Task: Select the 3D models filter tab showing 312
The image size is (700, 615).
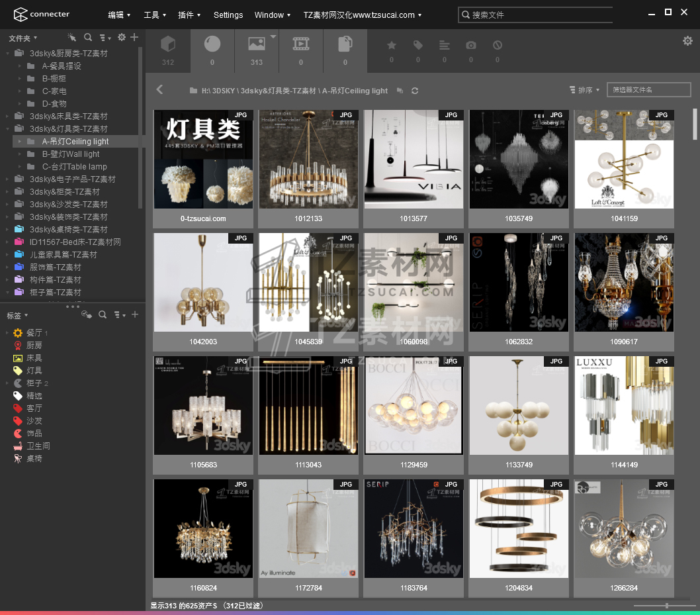Action: pyautogui.click(x=168, y=51)
